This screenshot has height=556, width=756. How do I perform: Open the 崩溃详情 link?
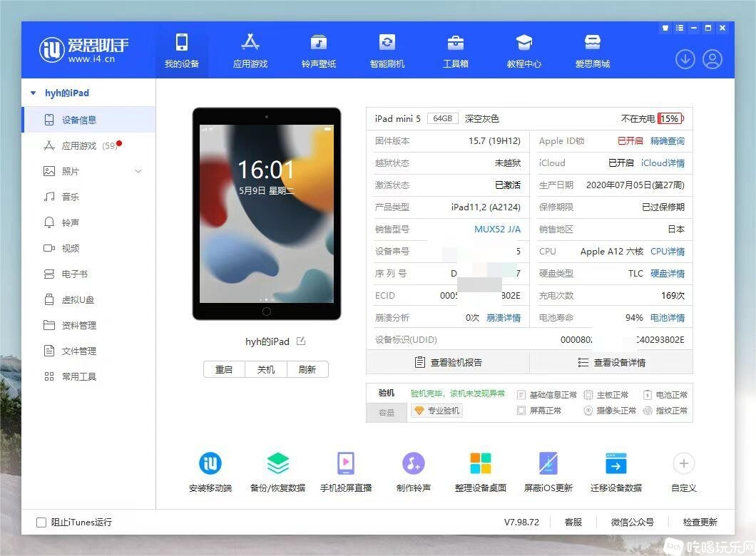click(504, 318)
